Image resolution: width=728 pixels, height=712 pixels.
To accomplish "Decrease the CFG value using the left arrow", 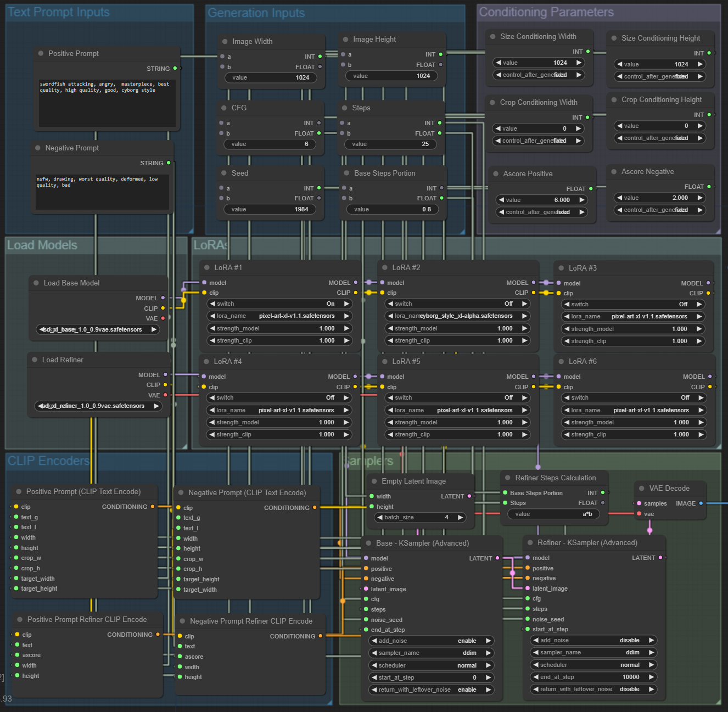I will click(x=228, y=144).
